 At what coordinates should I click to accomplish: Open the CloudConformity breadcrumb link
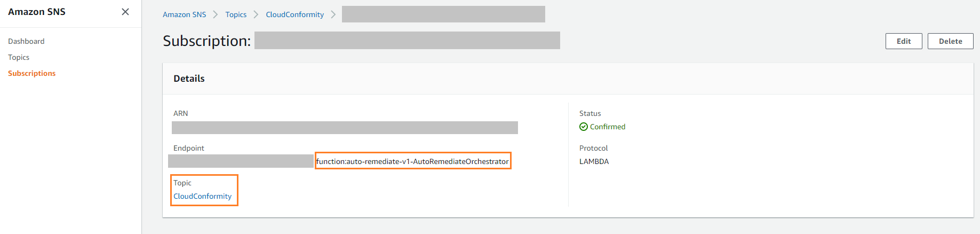click(x=294, y=14)
